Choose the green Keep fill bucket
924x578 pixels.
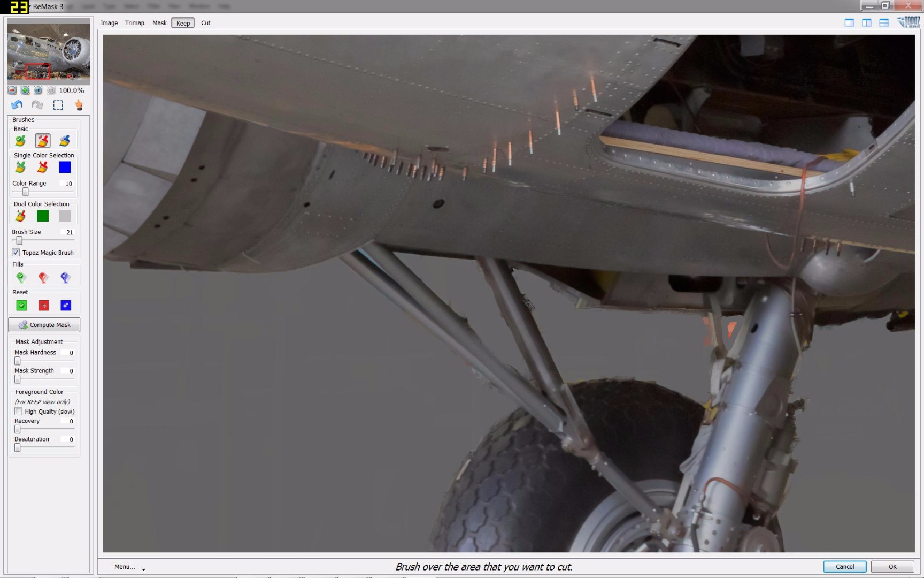coord(21,277)
